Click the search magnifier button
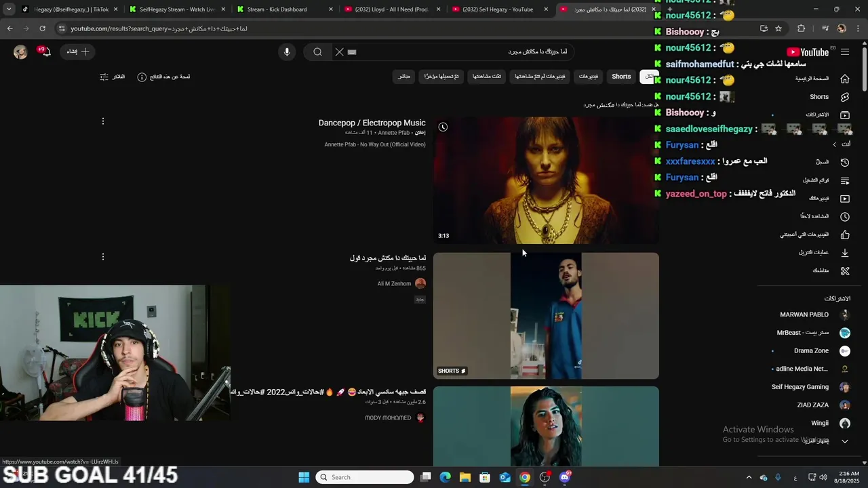This screenshot has height=488, width=868. click(x=317, y=52)
